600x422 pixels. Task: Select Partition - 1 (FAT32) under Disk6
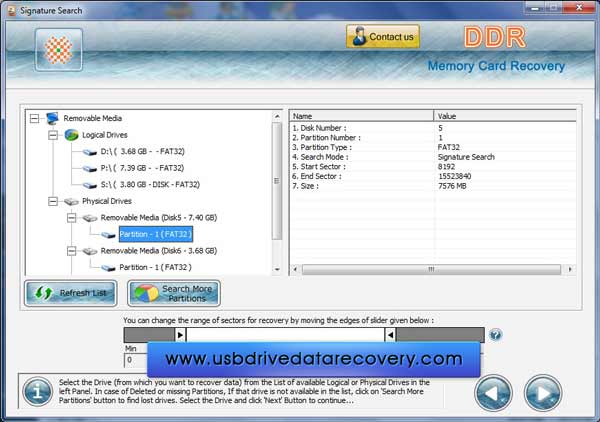pos(155,267)
